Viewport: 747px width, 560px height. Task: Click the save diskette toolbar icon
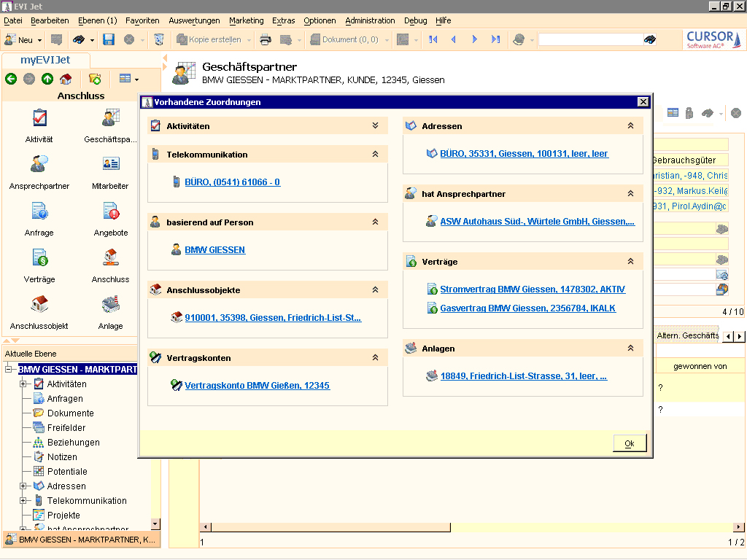click(x=109, y=39)
